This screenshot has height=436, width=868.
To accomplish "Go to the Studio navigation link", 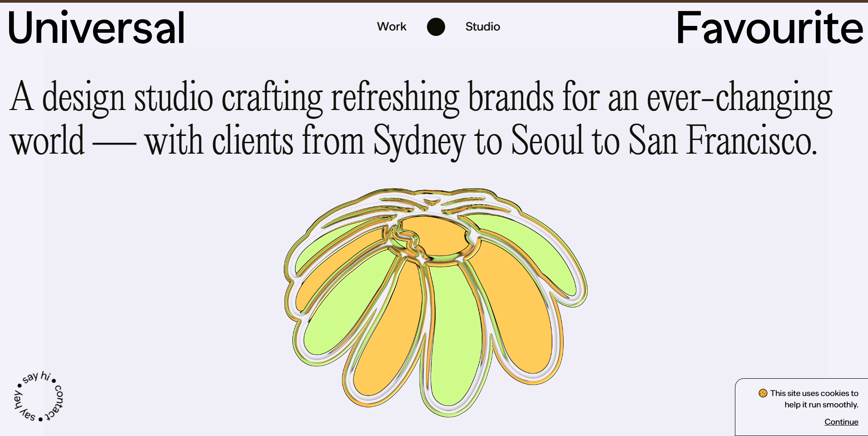I will pos(482,27).
